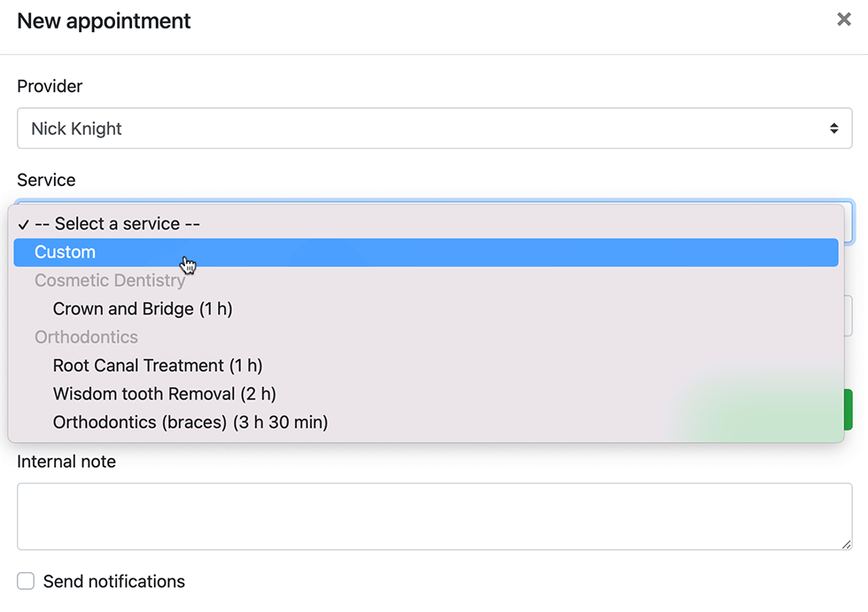Select the '-- Select a service --' entry
This screenshot has height=612, width=868.
(120, 223)
